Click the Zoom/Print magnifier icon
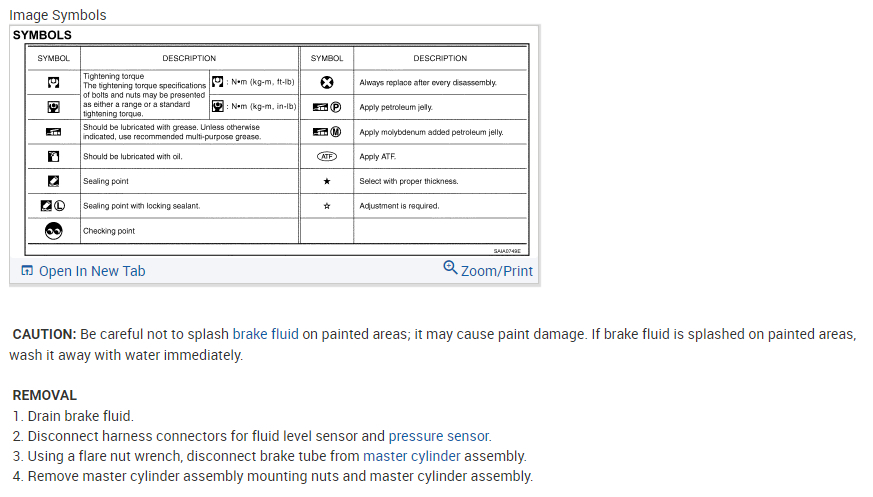The width and height of the screenshot is (873, 497). [450, 268]
